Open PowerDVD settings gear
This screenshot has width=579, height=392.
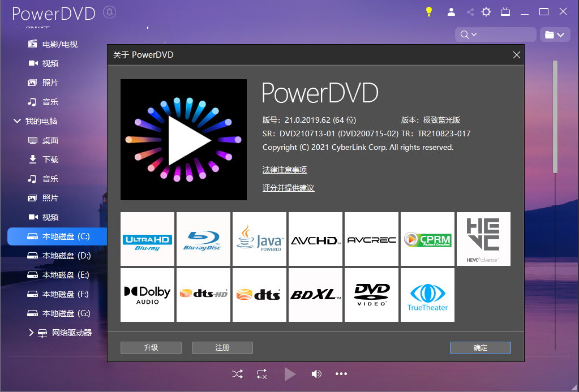click(486, 12)
